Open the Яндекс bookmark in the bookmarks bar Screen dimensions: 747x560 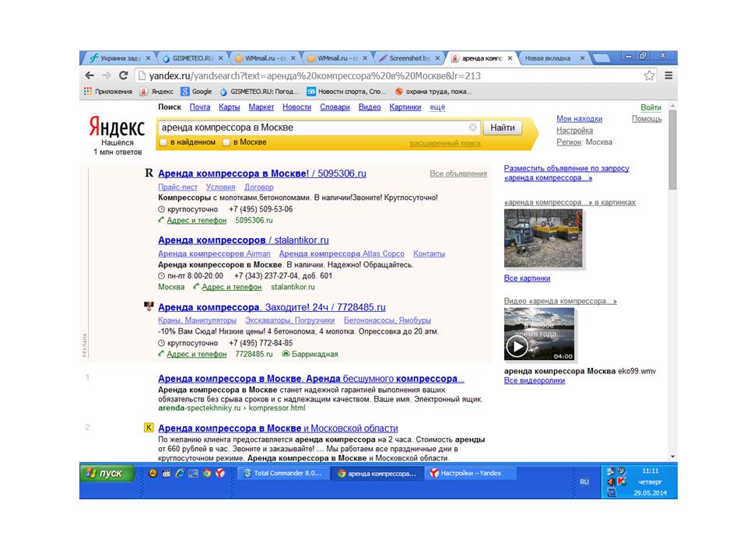point(156,92)
